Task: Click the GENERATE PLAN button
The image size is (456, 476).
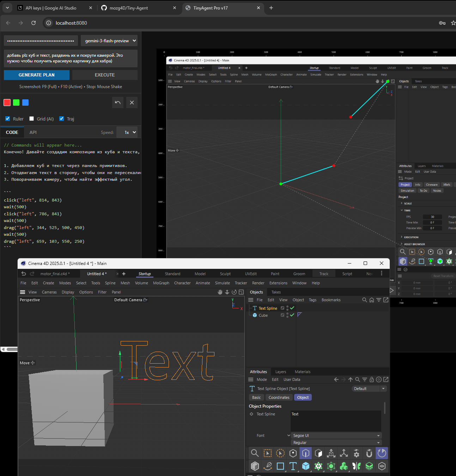Action: [x=37, y=75]
